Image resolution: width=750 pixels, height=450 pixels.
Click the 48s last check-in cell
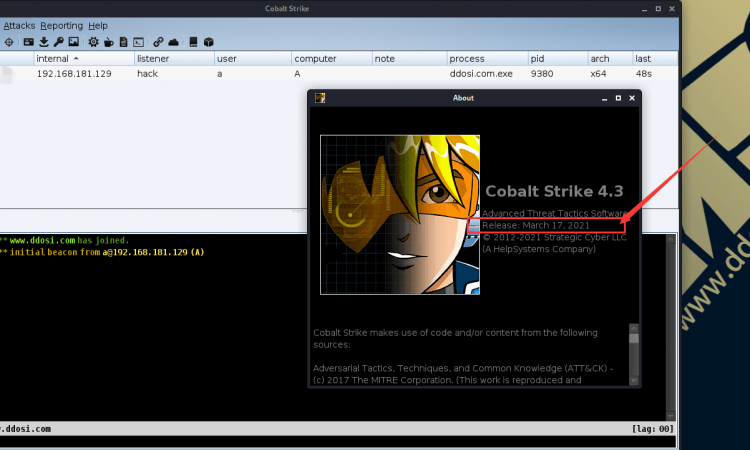pos(643,74)
